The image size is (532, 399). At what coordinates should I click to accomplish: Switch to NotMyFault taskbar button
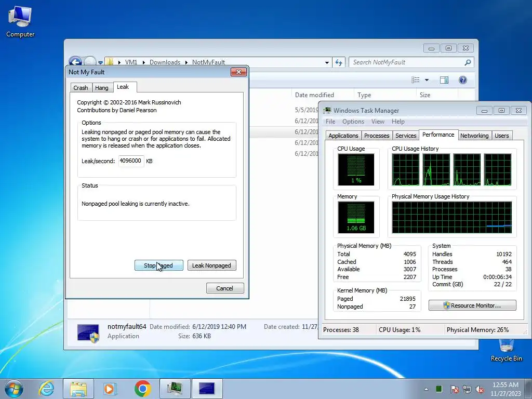(207, 389)
